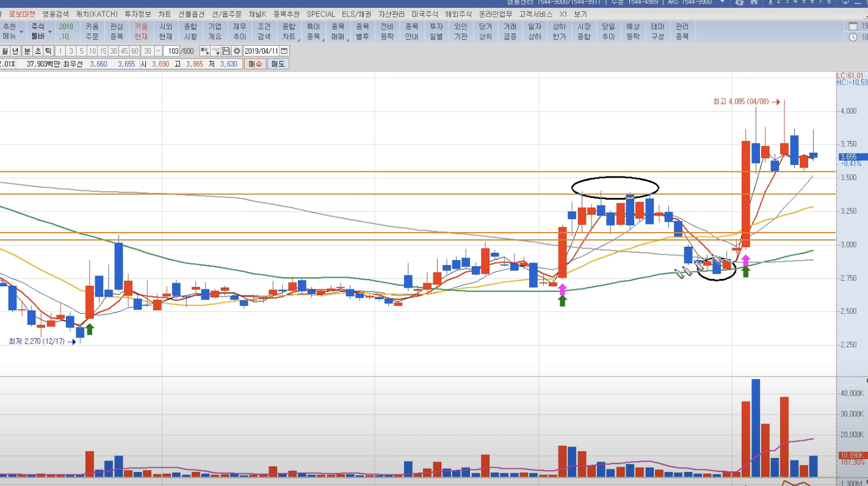Screen dimensions: 868x486
Task: Expand the 특이종목 toolbar dropdown
Action: pos(313,32)
